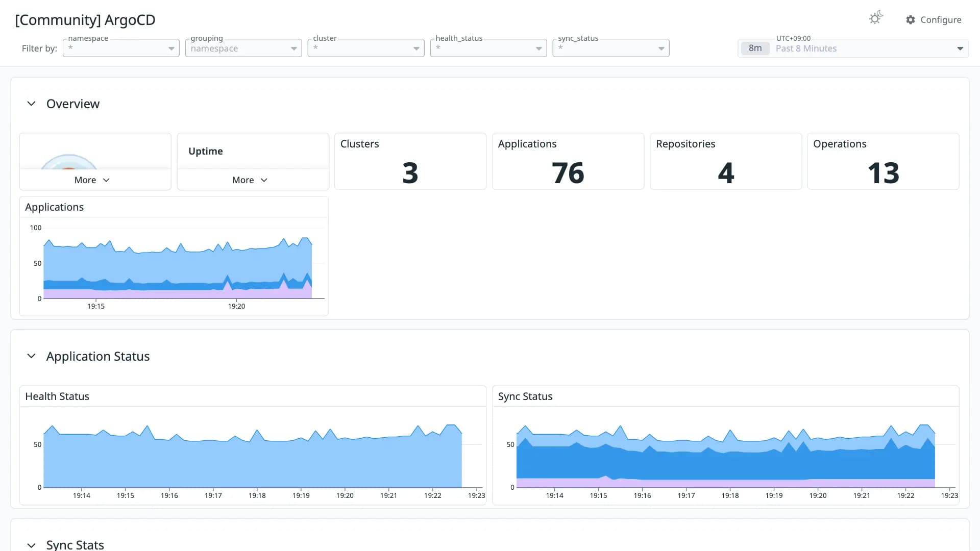Screen dimensions: 980x551
Task: Click the Configure gear icon
Action: point(910,19)
